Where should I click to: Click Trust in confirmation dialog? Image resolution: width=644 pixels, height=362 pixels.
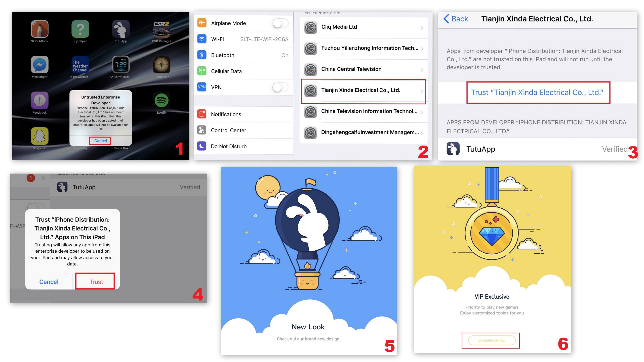96,282
